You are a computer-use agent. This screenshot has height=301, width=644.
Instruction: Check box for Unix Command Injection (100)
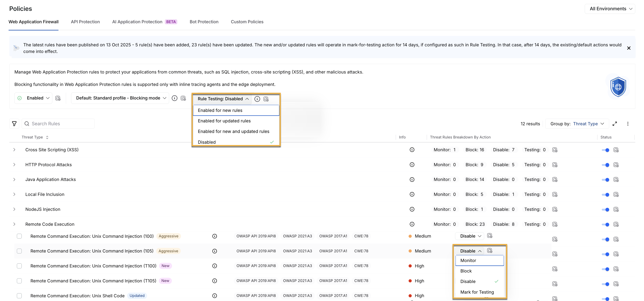click(x=19, y=236)
